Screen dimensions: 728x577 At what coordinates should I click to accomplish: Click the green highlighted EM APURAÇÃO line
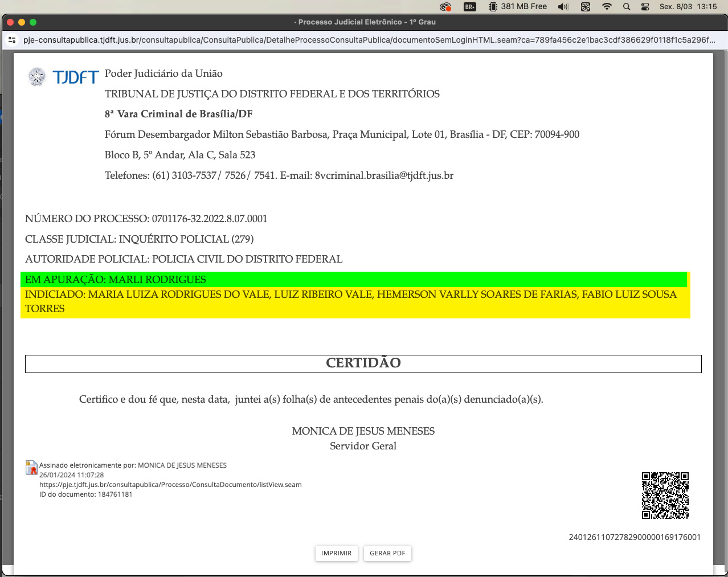[116, 280]
